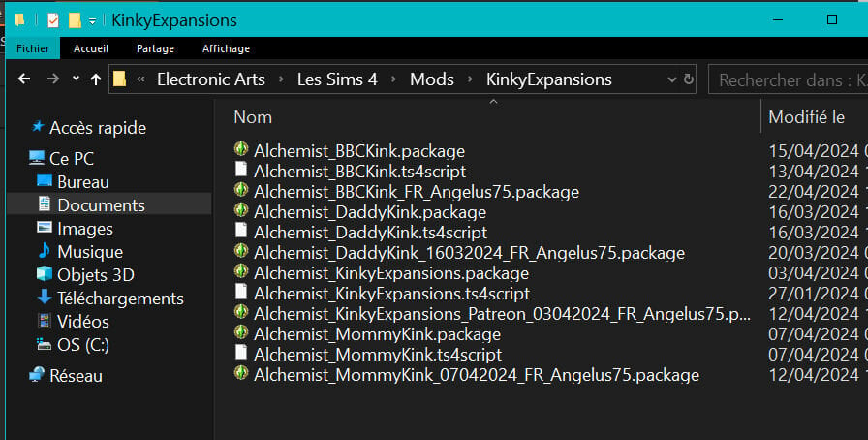868x440 pixels.
Task: Navigate to Les Sims 4 breadcrumb
Action: (x=337, y=79)
